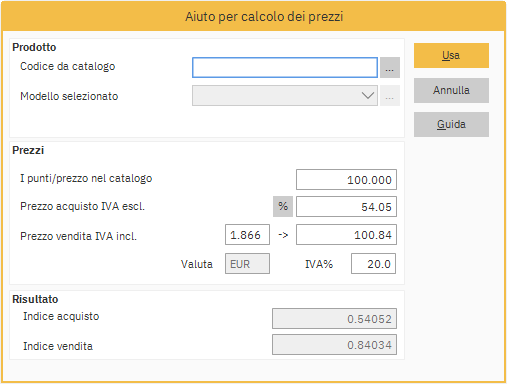Select the Indice acquisto result 0.54052
The image size is (507, 384).
click(x=334, y=319)
